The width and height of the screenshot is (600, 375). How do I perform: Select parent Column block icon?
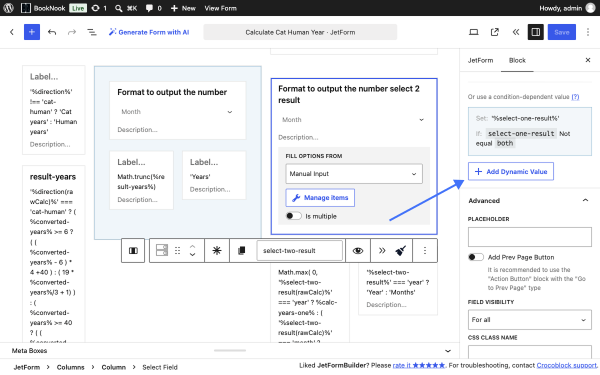(133, 251)
